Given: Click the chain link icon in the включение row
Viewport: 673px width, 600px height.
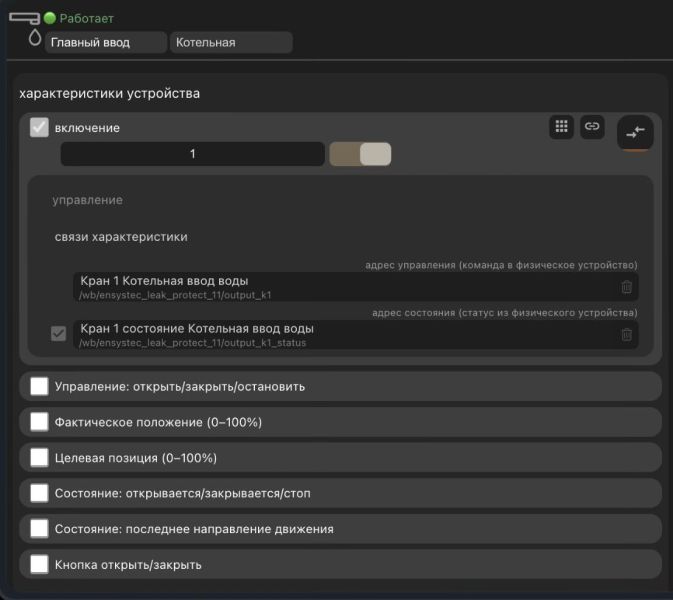Looking at the screenshot, I should 592,127.
